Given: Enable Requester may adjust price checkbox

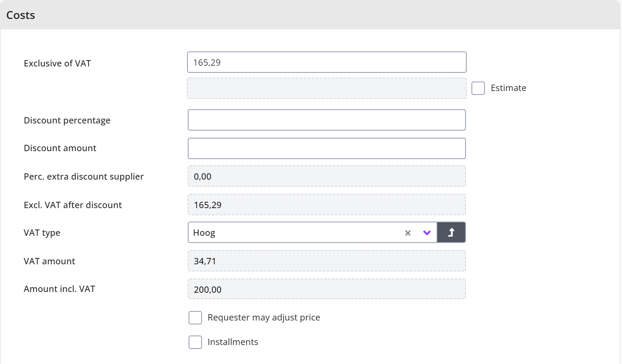Looking at the screenshot, I should click(195, 318).
